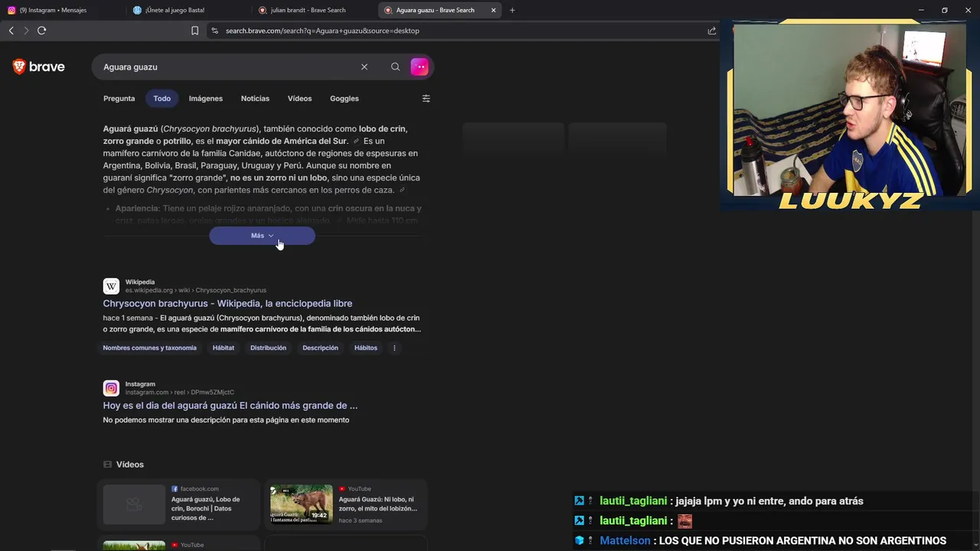Open Aguará Guazú: Ni lobo, ni zorro video title
Screen dimensions: 980x551
(378, 504)
